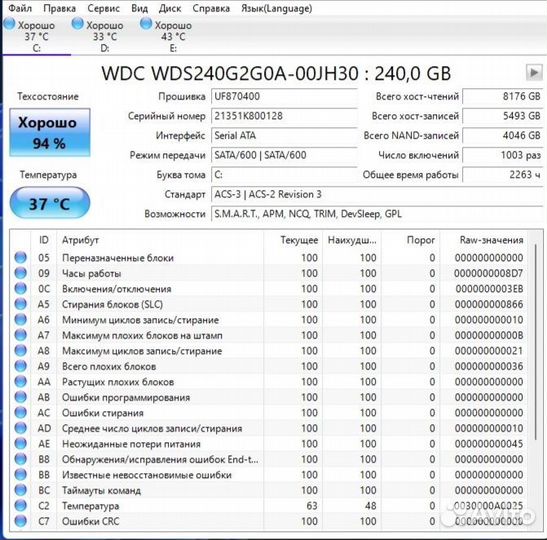The width and height of the screenshot is (547, 540).
Task: Click the firmware field UF870400
Action: click(284, 96)
